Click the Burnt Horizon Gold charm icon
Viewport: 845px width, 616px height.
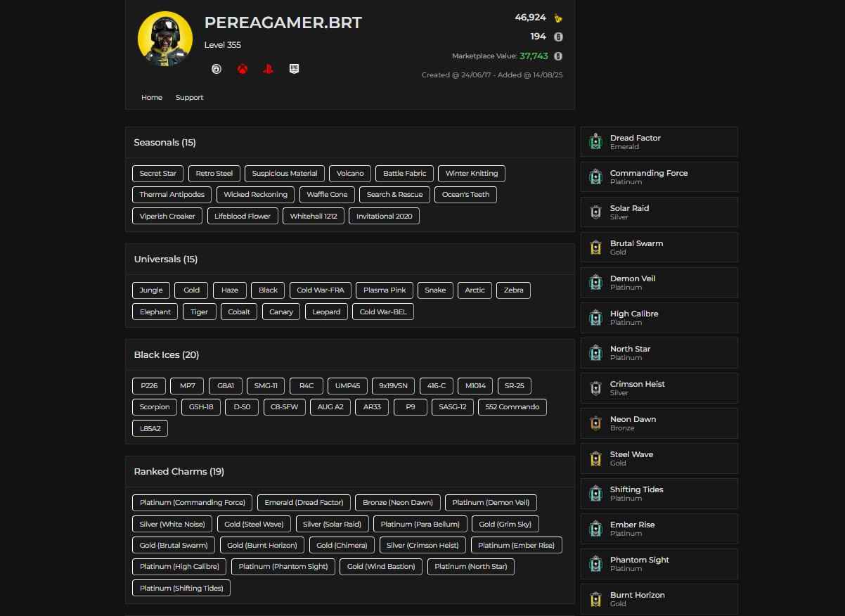point(595,598)
